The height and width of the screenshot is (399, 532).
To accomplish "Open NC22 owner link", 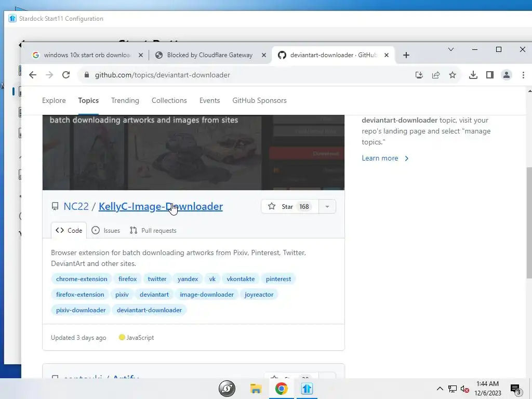I will pyautogui.click(x=76, y=206).
